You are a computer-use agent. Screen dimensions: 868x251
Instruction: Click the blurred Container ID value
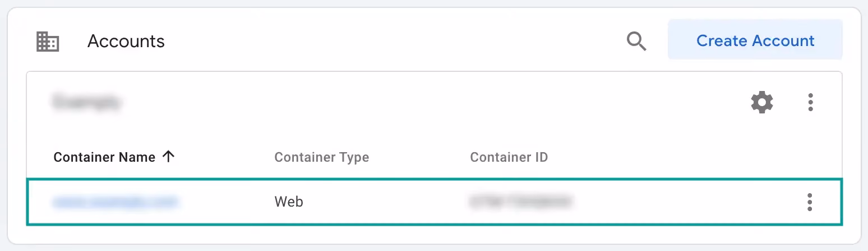click(520, 201)
